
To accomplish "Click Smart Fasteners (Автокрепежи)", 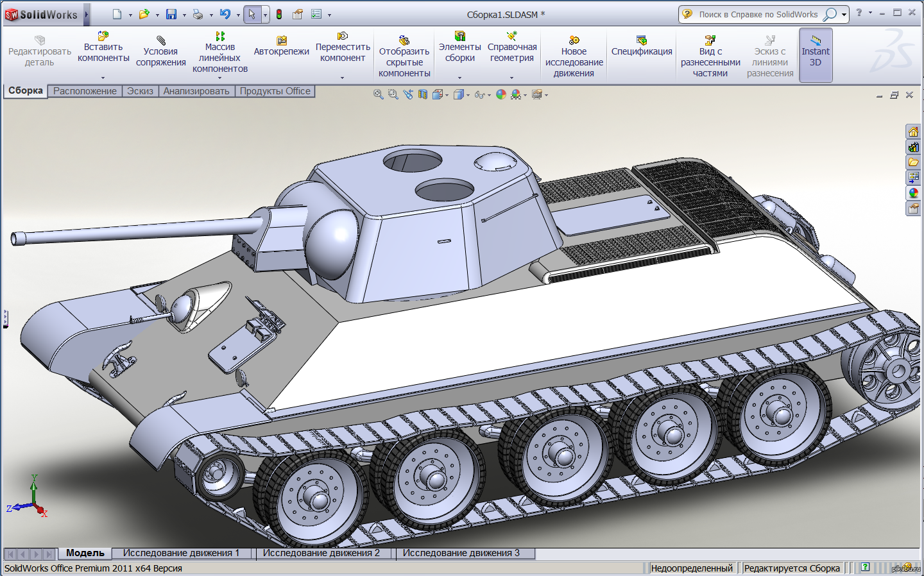I will (281, 46).
